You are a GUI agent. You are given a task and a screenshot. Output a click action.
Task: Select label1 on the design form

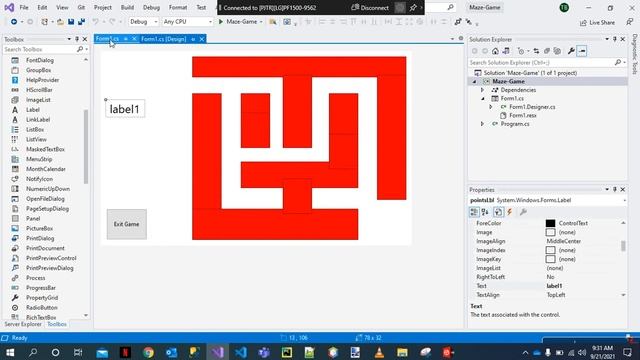(x=125, y=109)
